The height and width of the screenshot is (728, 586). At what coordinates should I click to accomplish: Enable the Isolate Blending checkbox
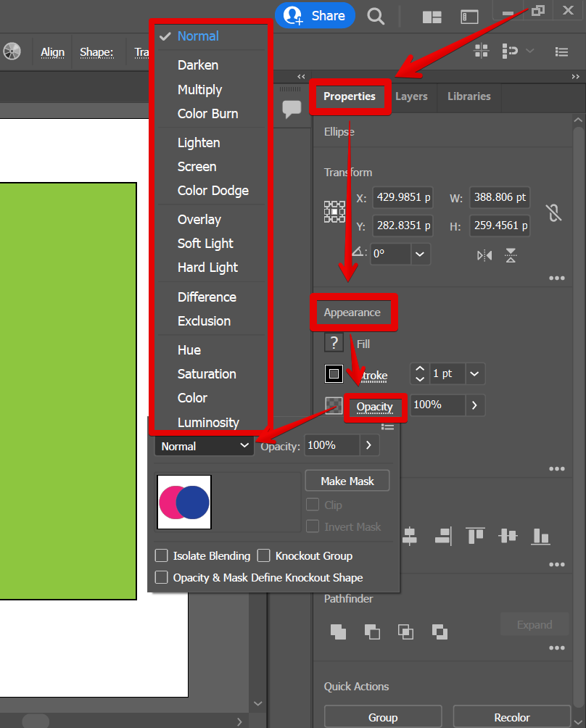[x=162, y=556]
